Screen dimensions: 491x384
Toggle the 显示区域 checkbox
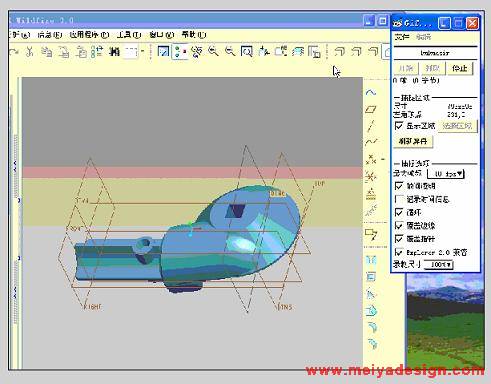pyautogui.click(x=398, y=126)
